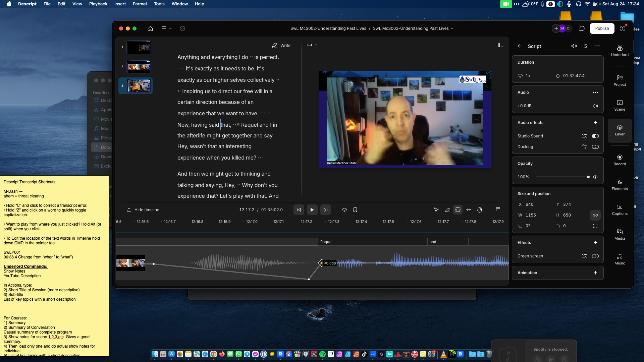Screen dimensions: 644x362
Task: Toggle the script layout icon above canvas
Action: pyautogui.click(x=501, y=45)
